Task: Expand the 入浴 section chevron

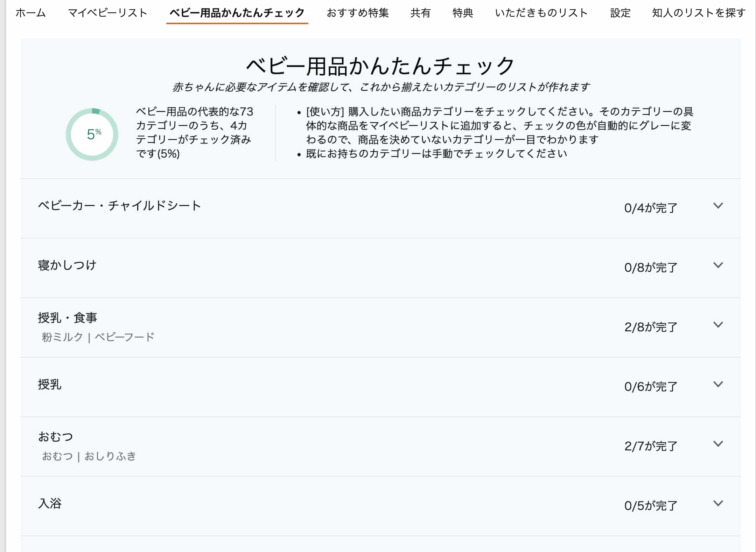Action: point(718,504)
